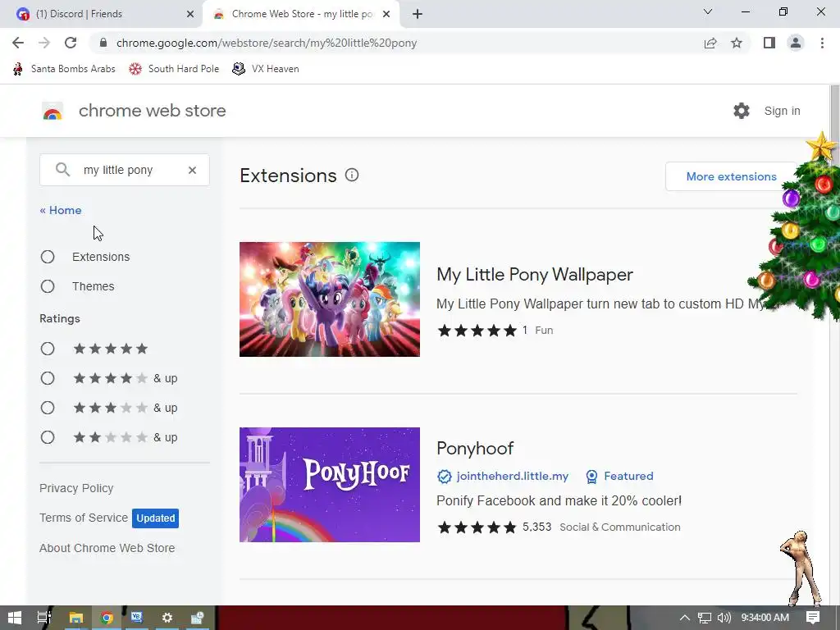Viewport: 840px width, 630px height.
Task: Share this page using share icon
Action: (x=710, y=43)
